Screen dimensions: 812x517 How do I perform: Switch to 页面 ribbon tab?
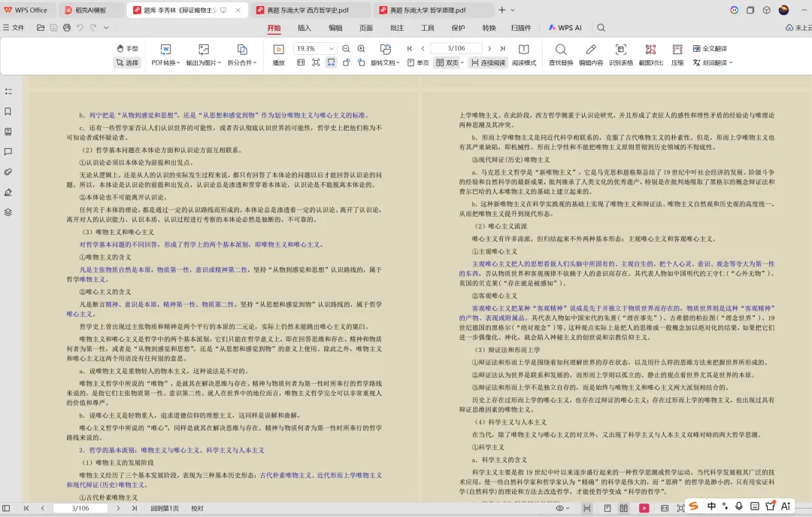point(366,28)
